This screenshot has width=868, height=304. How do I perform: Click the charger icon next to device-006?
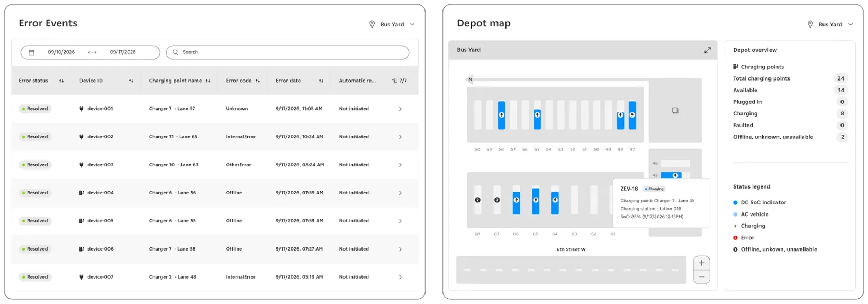click(x=82, y=249)
